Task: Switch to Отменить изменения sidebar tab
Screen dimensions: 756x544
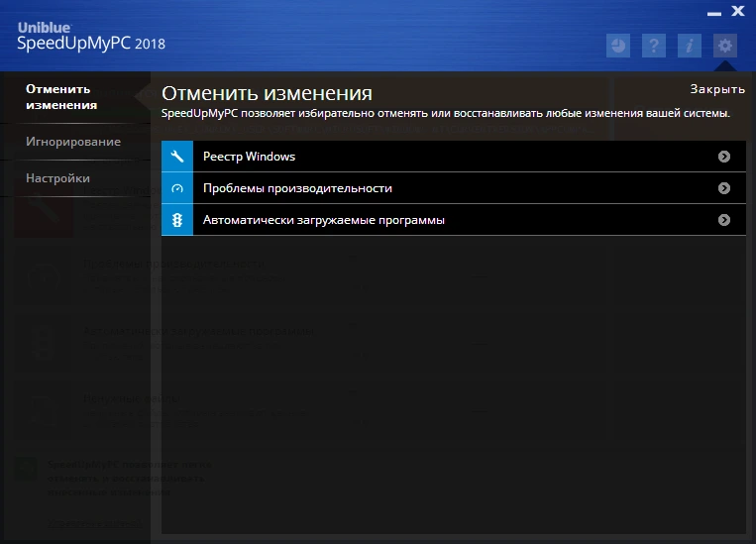Action: (x=61, y=97)
